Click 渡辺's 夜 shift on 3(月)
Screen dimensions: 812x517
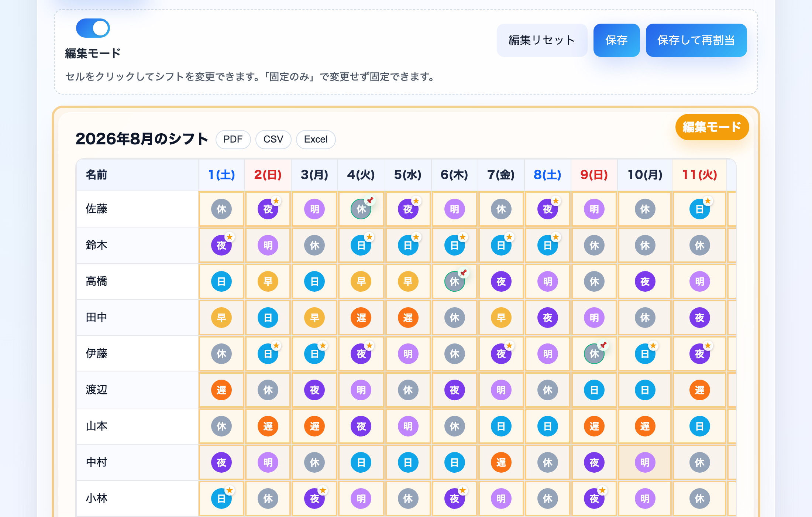314,390
